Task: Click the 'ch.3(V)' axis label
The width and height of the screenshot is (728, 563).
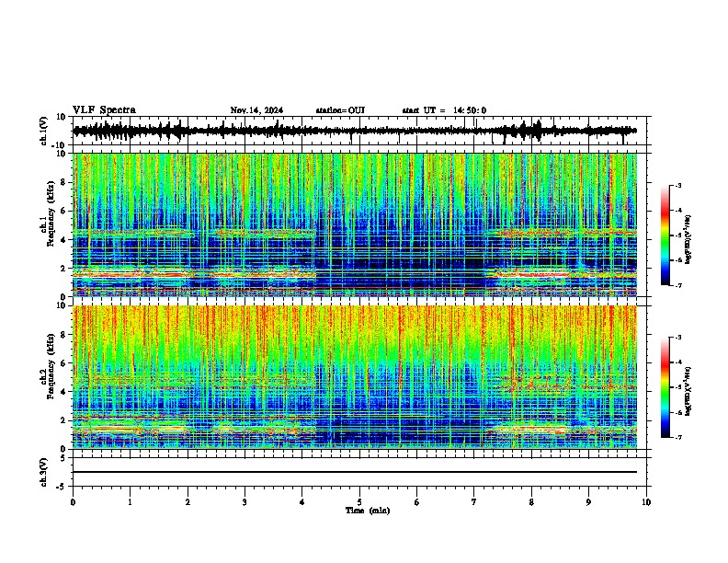Action: pyautogui.click(x=43, y=472)
